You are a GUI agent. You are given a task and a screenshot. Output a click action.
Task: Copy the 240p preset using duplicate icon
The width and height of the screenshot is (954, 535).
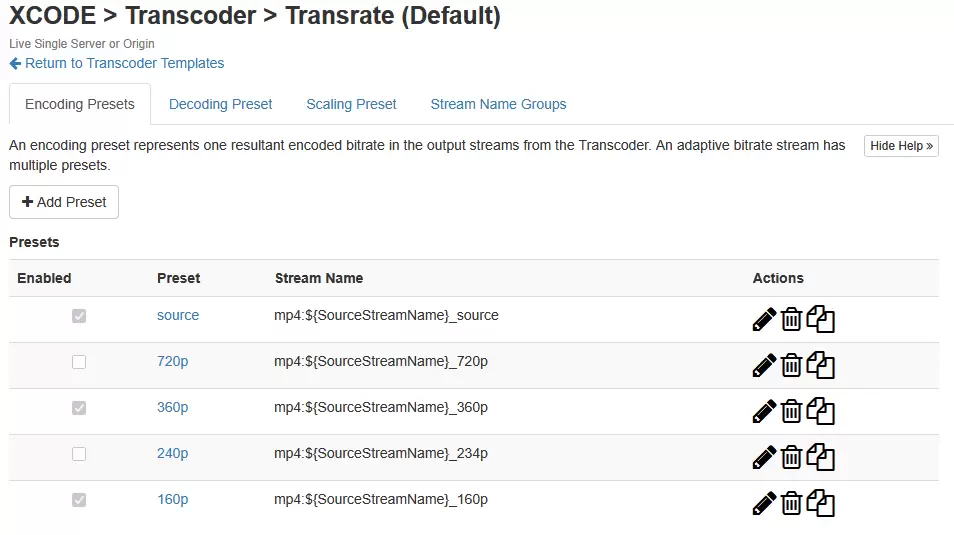820,457
